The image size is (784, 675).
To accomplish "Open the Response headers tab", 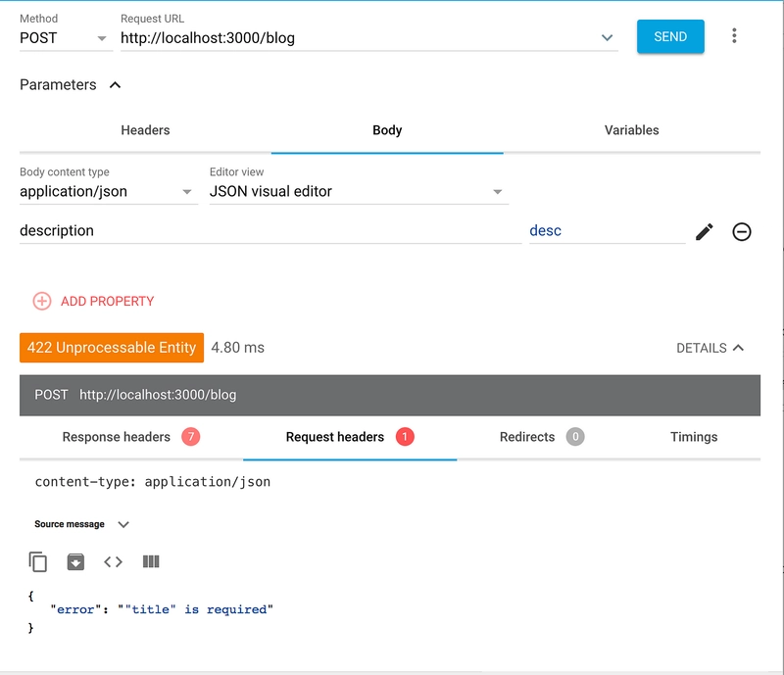I will [x=131, y=437].
